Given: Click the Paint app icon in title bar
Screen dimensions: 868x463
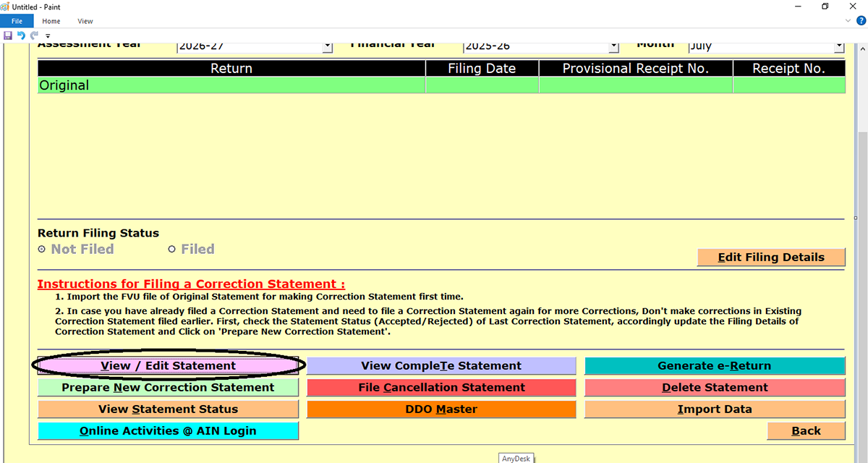Looking at the screenshot, I should [x=7, y=7].
